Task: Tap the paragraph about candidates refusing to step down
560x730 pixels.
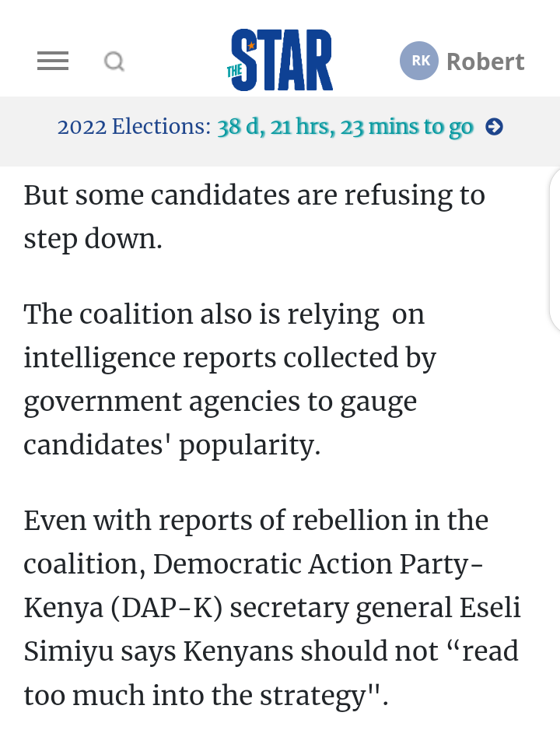Action: coord(254,216)
